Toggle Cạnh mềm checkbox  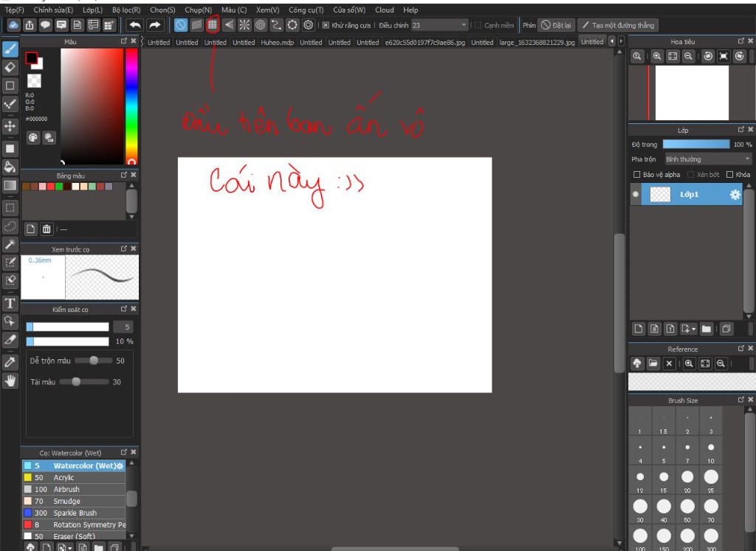(478, 25)
